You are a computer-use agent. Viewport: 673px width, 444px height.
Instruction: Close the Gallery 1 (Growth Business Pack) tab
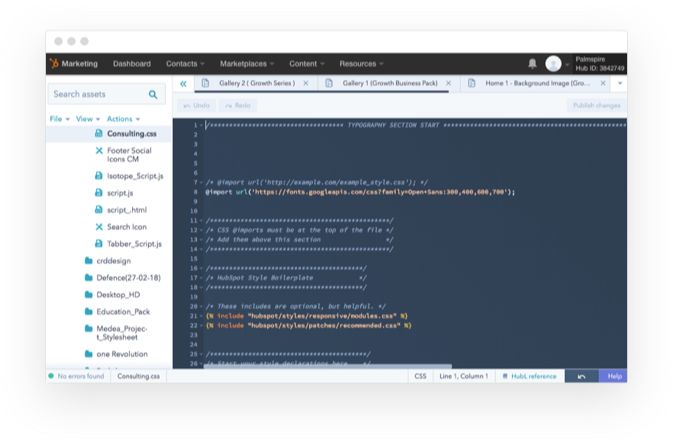pos(448,84)
